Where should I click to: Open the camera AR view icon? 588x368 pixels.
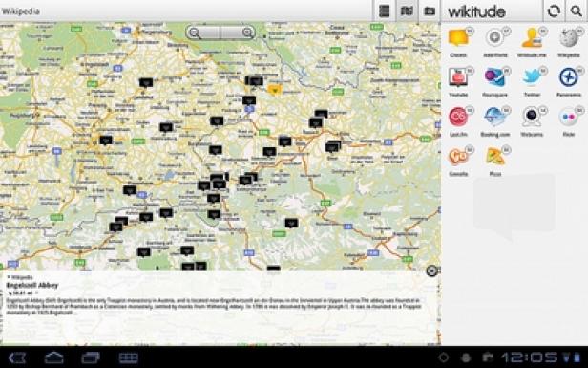(430, 11)
